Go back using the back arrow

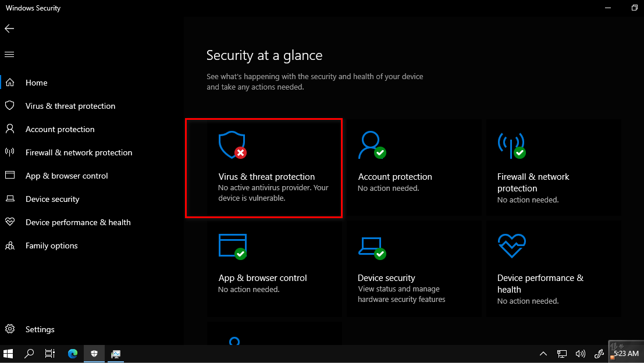(9, 29)
